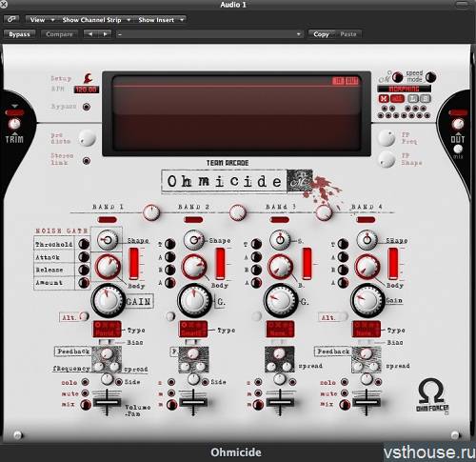Click the Band 1 Volume-Pan fader
The image size is (476, 462).
tap(107, 402)
